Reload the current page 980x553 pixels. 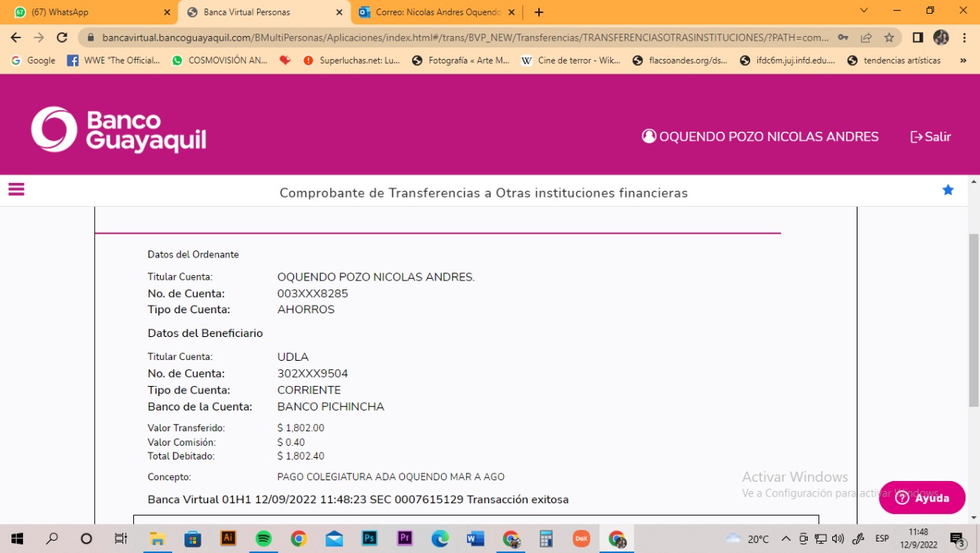pos(63,38)
